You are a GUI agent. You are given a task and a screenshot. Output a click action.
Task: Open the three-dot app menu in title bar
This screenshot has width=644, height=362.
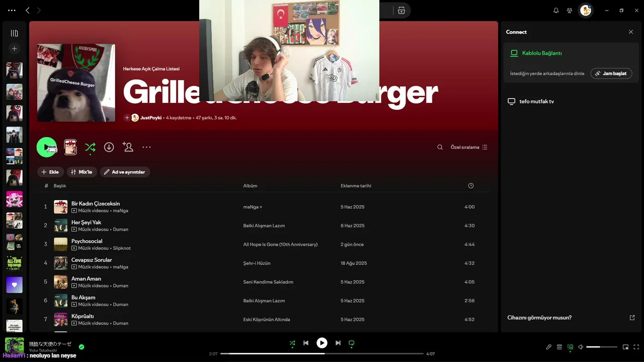(12, 10)
